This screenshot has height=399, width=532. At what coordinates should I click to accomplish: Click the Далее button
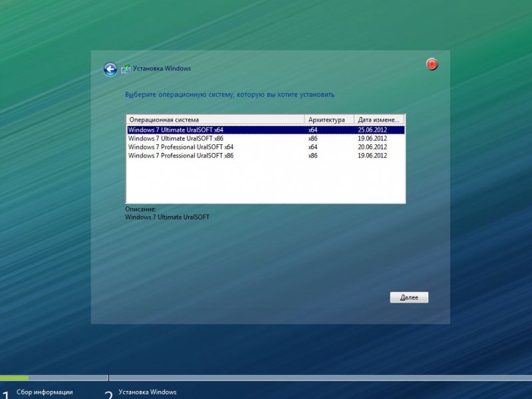click(409, 297)
